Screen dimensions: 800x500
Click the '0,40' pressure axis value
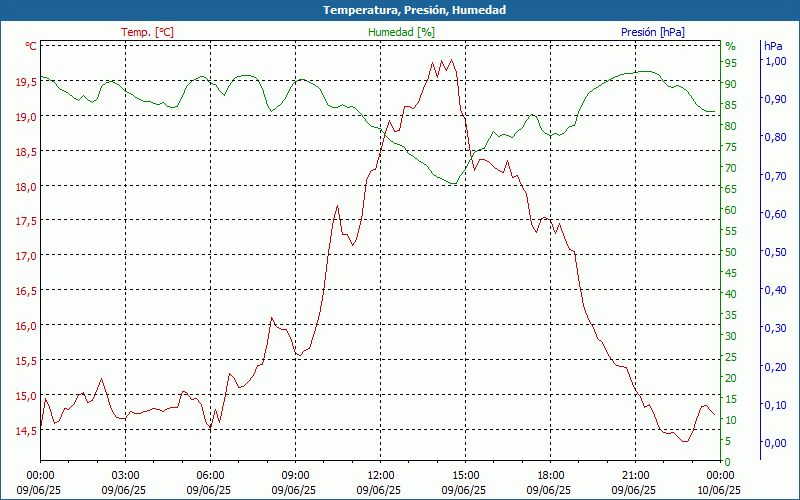coord(775,290)
